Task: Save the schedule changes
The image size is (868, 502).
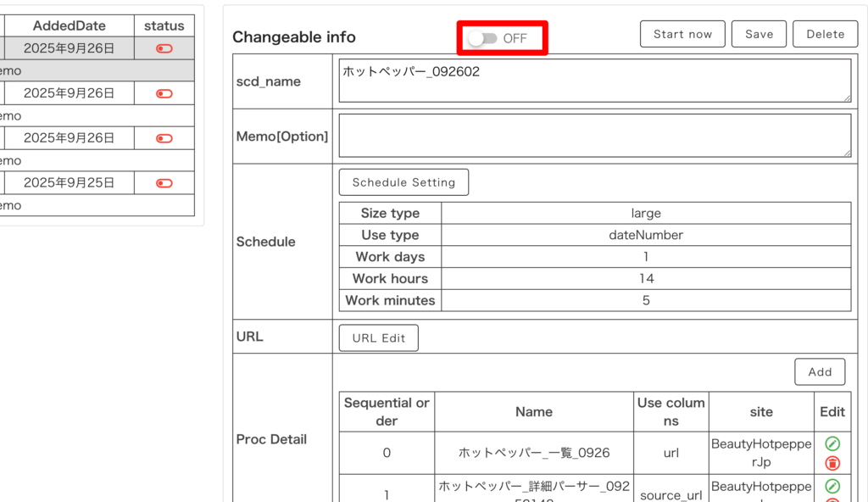Action: coord(759,34)
